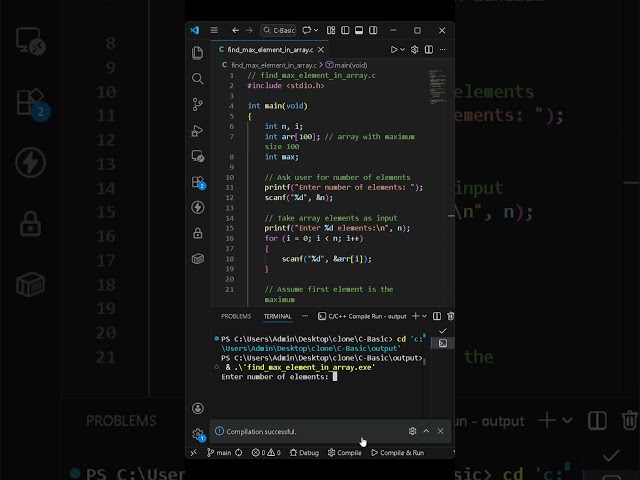Run the C file with play button
Viewport: 640px width, 480px height.
393,49
